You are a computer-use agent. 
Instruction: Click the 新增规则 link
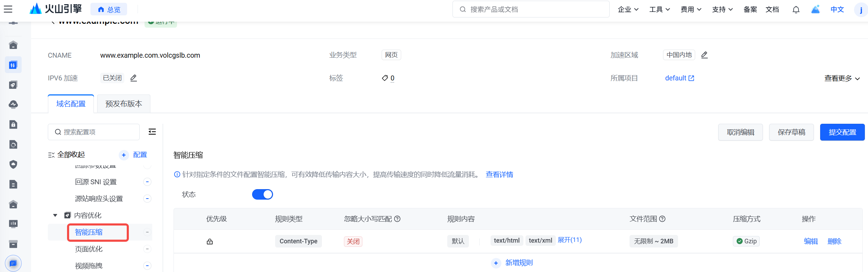click(518, 263)
